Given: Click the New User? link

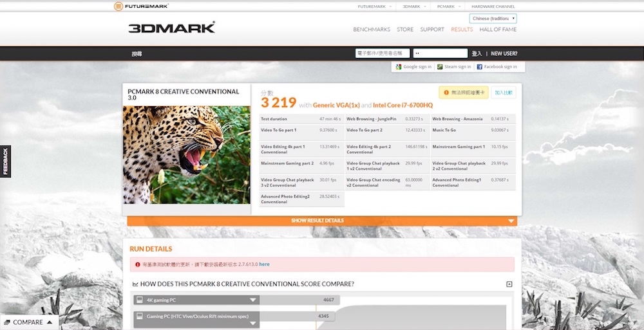Looking at the screenshot, I should coord(504,54).
